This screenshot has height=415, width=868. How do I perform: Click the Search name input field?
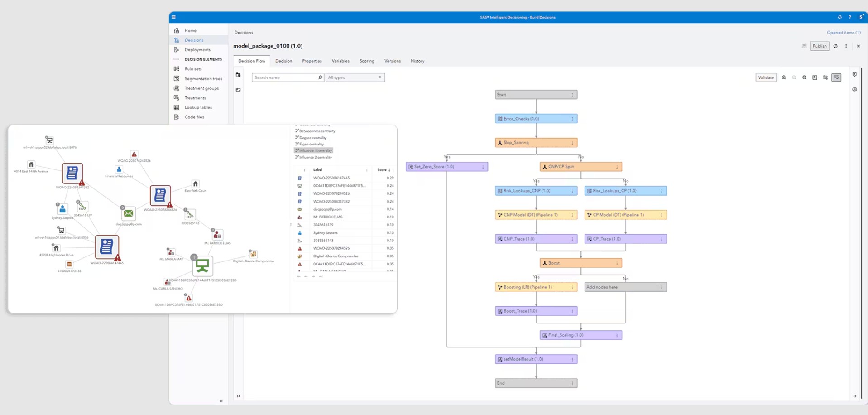coord(288,77)
